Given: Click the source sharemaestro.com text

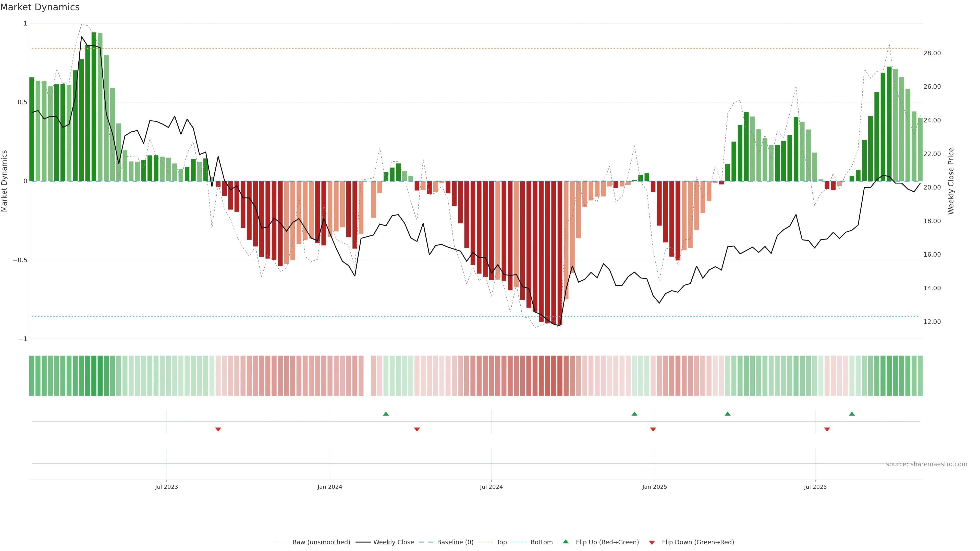Looking at the screenshot, I should pos(926,464).
